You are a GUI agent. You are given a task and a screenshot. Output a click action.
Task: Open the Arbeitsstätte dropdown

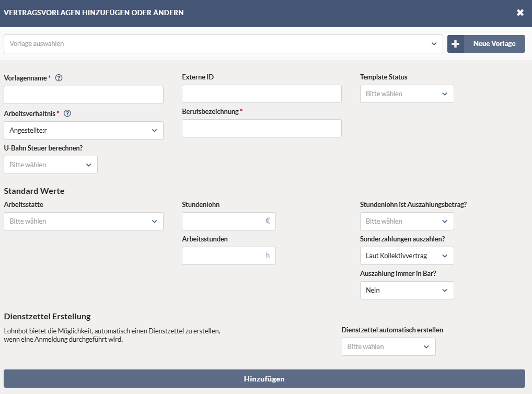(84, 221)
